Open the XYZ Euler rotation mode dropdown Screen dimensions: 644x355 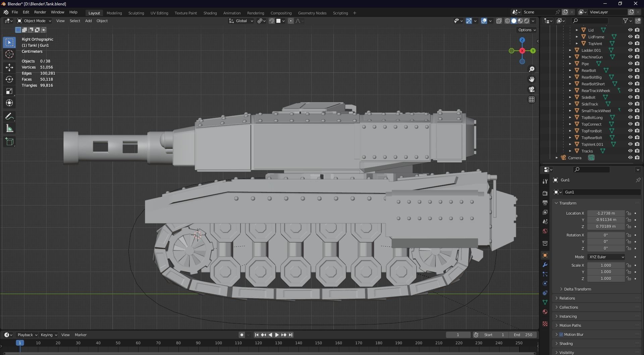(606, 257)
